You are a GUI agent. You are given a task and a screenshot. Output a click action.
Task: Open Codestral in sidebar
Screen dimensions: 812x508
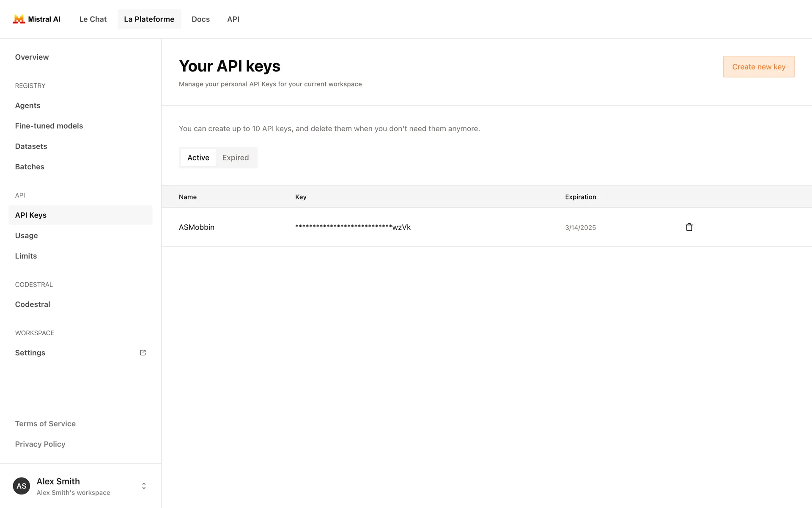[33, 304]
